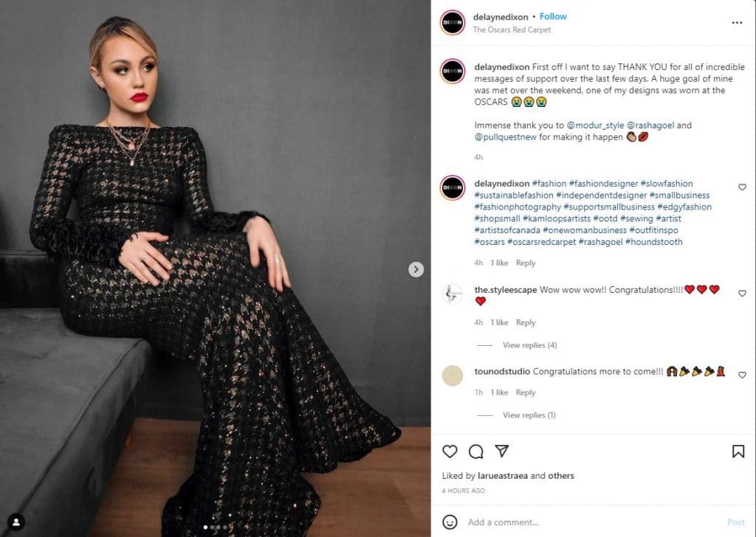Advance the carousel with the next arrow

coord(415,269)
